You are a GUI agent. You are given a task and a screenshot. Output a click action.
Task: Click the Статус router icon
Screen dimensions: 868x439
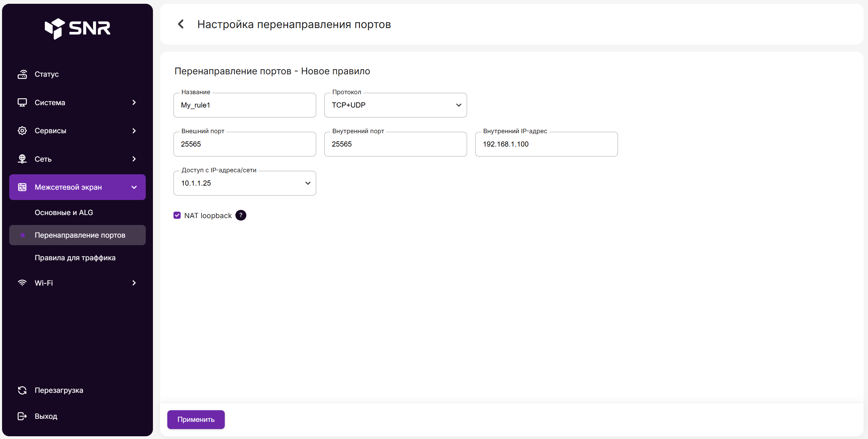tap(22, 74)
